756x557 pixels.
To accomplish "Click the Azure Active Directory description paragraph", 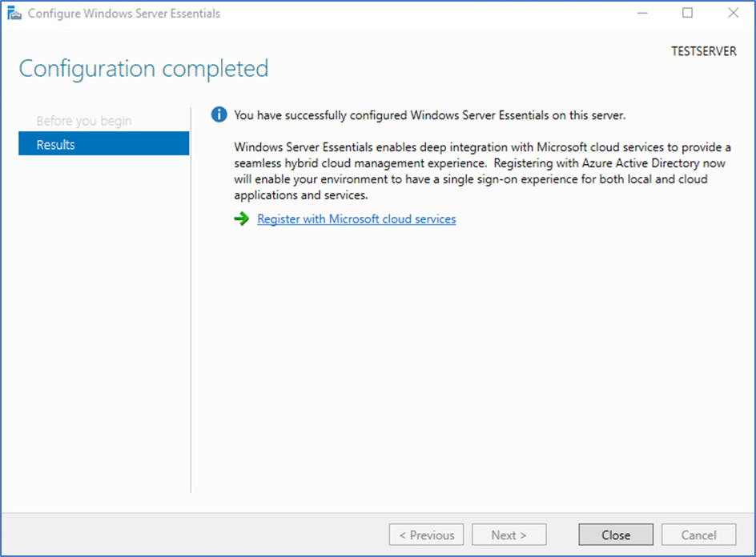I will tap(482, 171).
